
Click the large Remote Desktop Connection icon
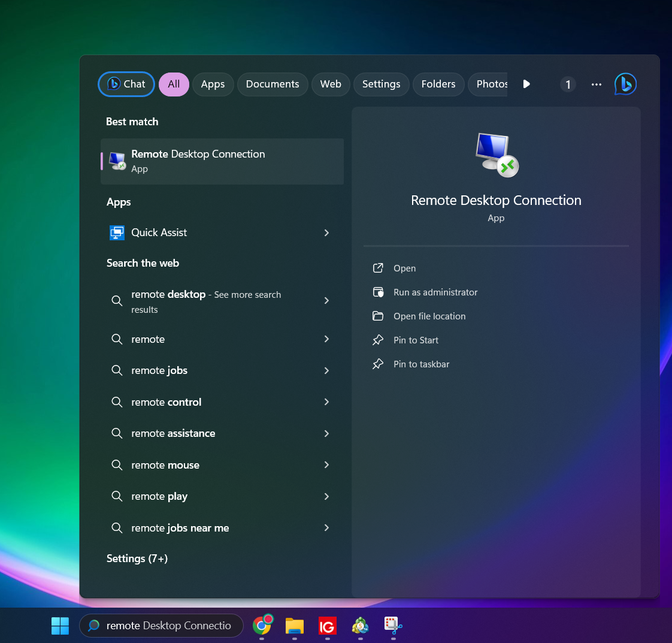click(x=497, y=155)
